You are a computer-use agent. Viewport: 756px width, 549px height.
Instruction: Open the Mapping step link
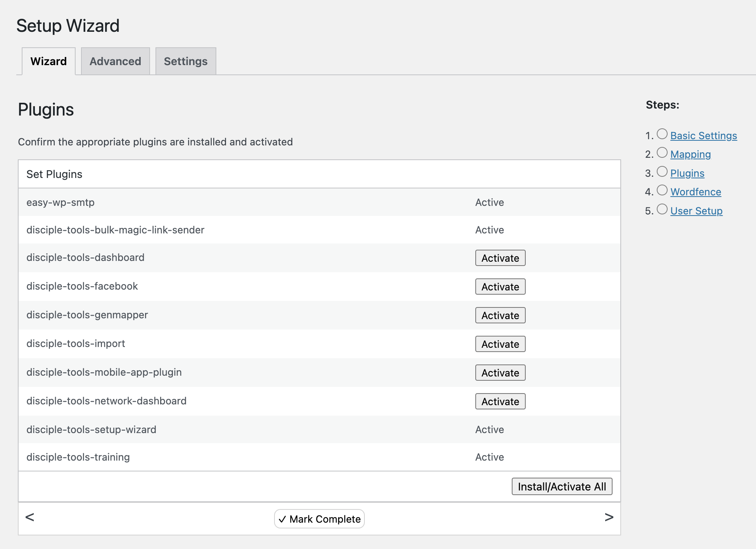pyautogui.click(x=690, y=154)
